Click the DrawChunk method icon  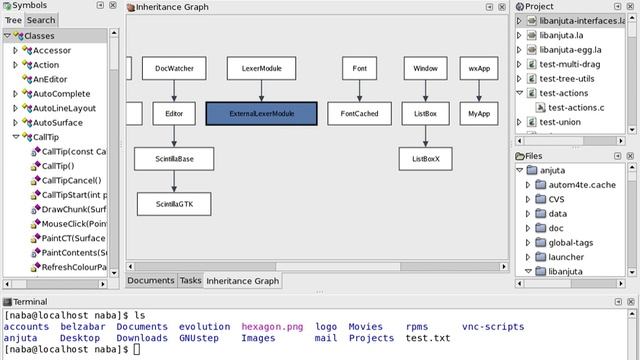click(36, 209)
